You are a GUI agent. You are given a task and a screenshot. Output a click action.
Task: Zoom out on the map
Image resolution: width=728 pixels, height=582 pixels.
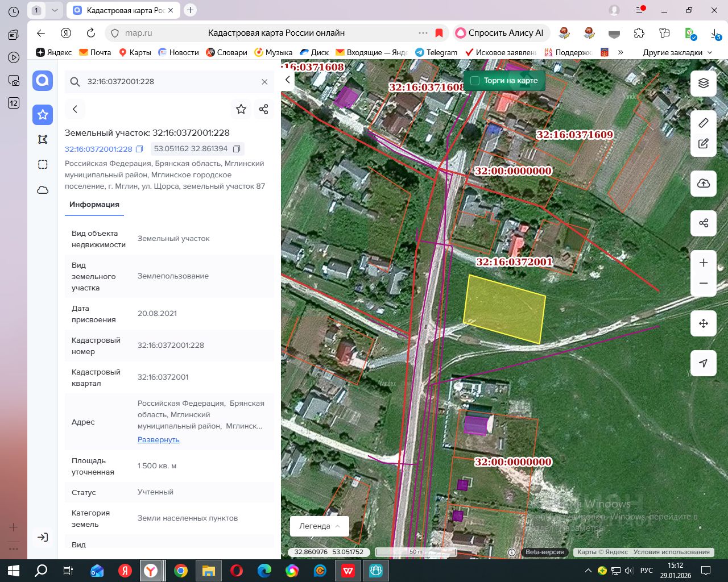[704, 283]
